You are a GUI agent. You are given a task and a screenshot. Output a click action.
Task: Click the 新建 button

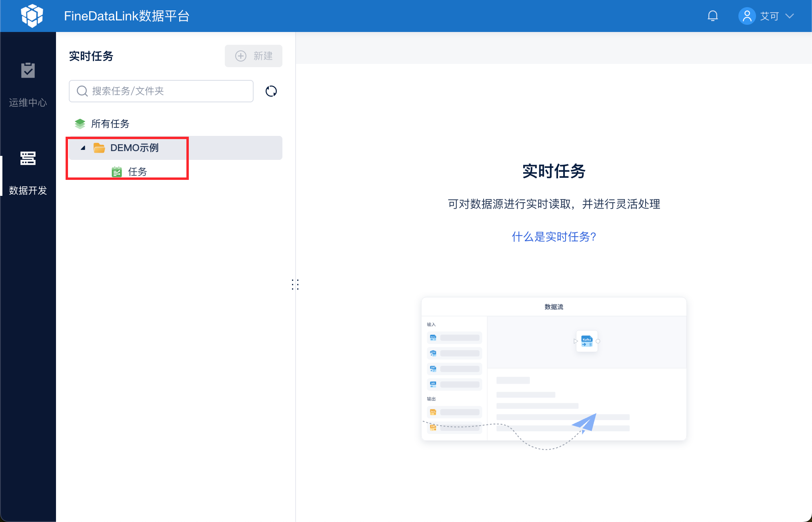(x=254, y=56)
